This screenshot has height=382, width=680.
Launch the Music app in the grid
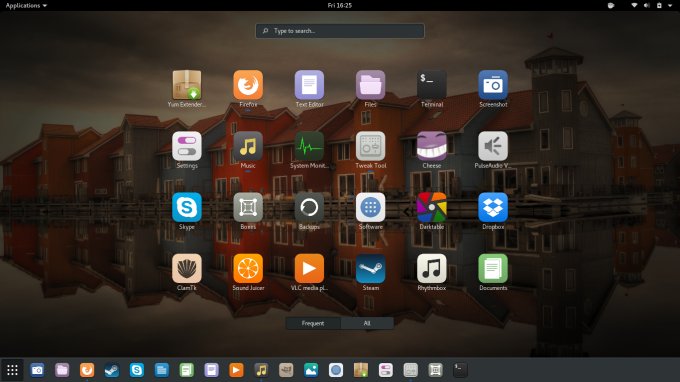pyautogui.click(x=248, y=146)
